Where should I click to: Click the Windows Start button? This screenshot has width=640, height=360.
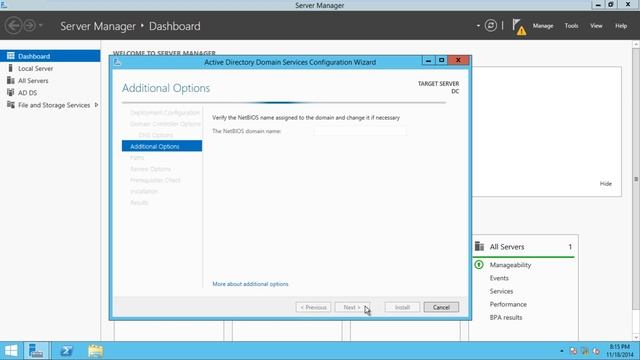pyautogui.click(x=11, y=351)
